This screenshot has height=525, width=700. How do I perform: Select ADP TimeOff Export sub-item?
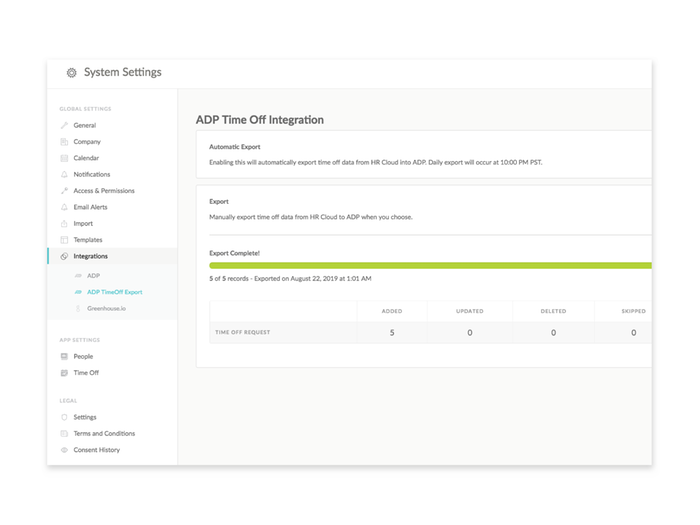pos(115,292)
